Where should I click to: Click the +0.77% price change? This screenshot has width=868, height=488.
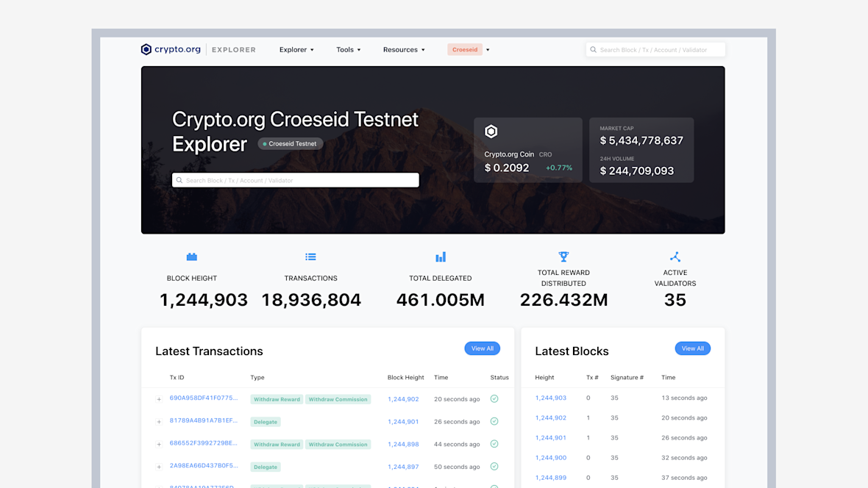559,168
